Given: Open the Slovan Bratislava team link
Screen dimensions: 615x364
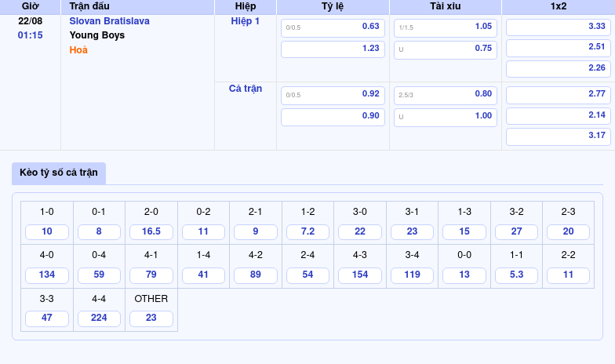Looking at the screenshot, I should [x=109, y=21].
